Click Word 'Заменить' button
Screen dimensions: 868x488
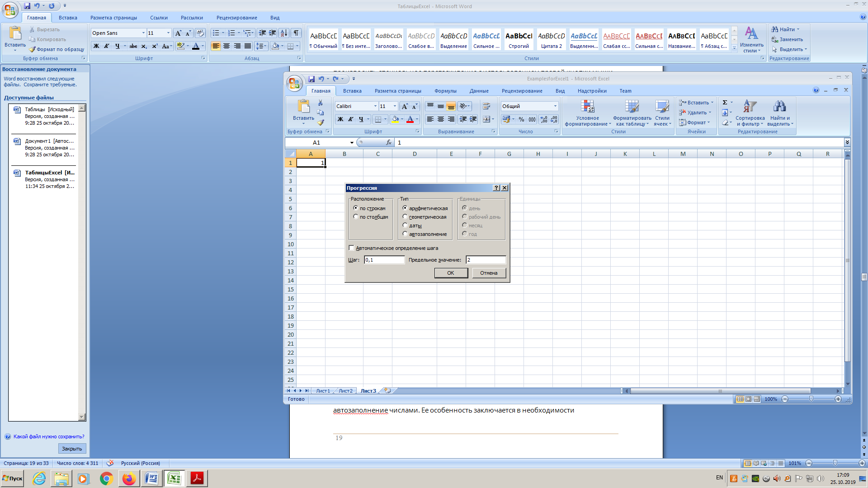pos(787,39)
